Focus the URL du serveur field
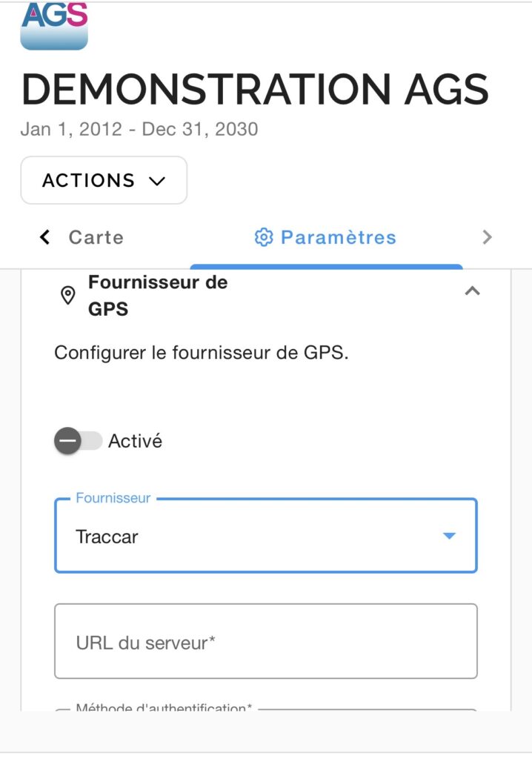 pyautogui.click(x=265, y=642)
